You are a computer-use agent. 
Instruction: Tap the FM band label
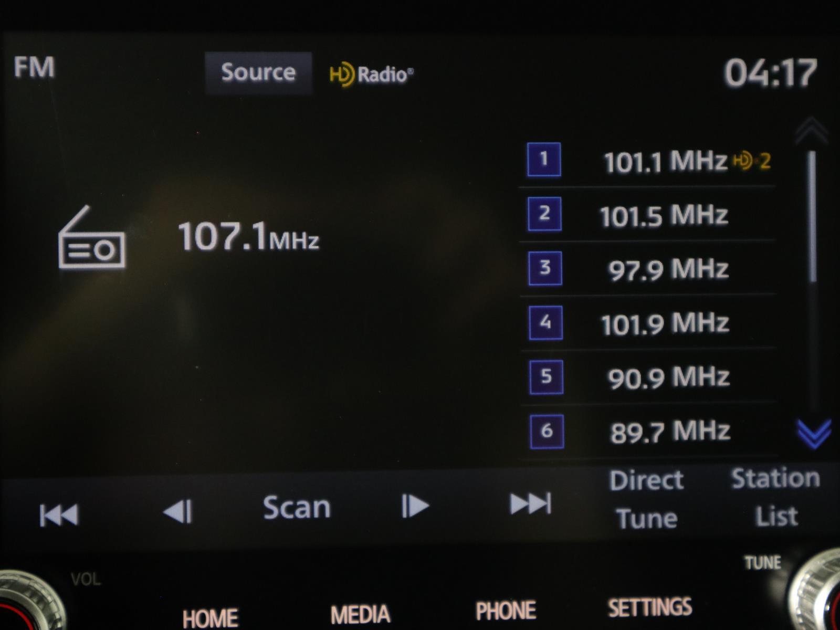click(34, 67)
